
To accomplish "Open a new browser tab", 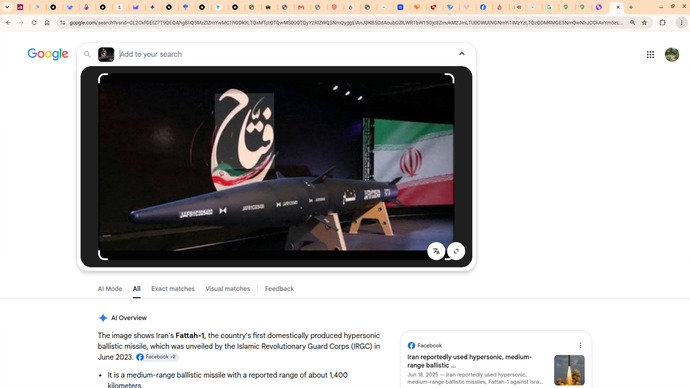I will [x=631, y=7].
